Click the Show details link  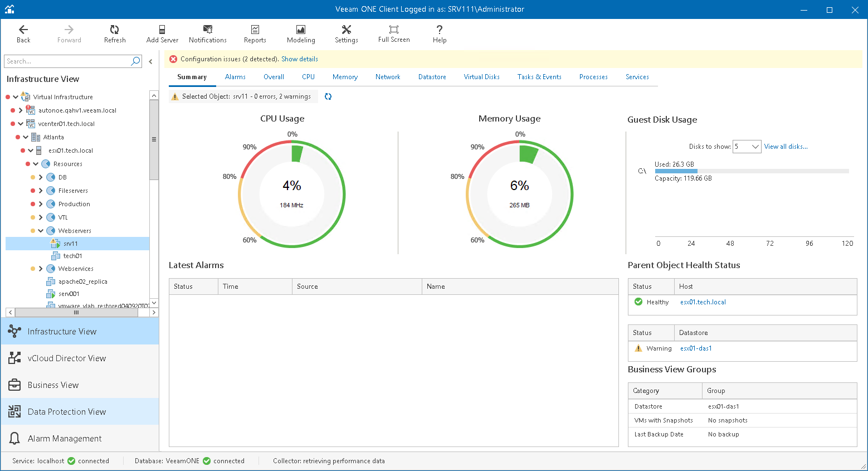tap(300, 59)
